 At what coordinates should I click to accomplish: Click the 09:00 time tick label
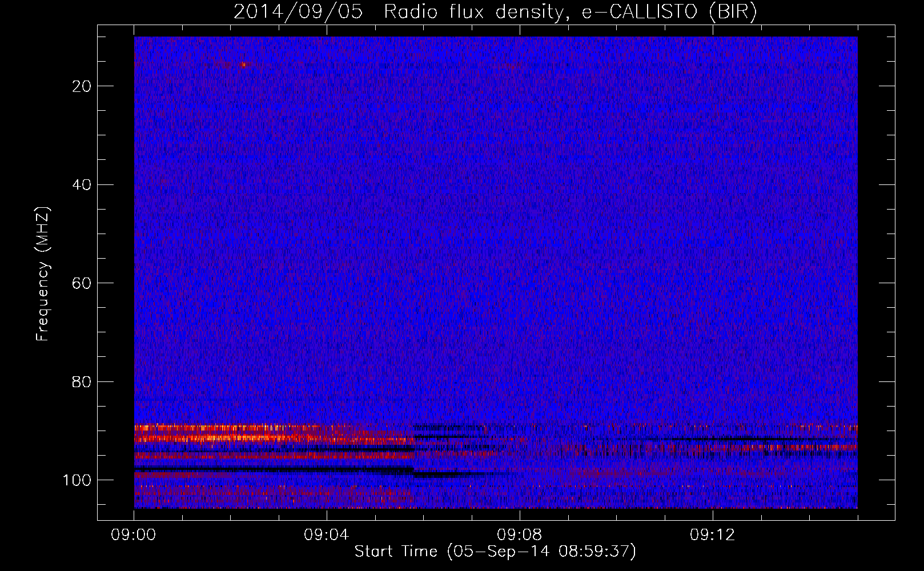[134, 535]
